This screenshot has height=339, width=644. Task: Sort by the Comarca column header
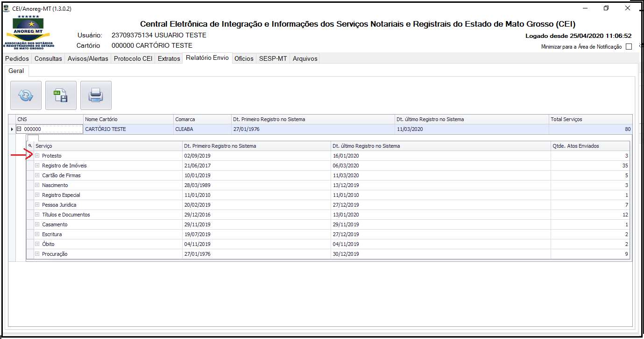pos(202,119)
